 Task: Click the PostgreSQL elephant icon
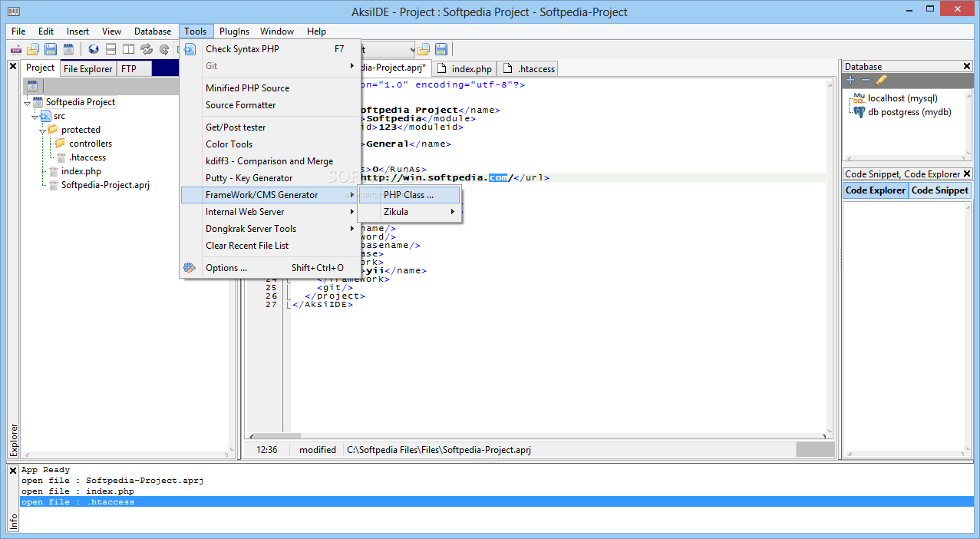860,112
